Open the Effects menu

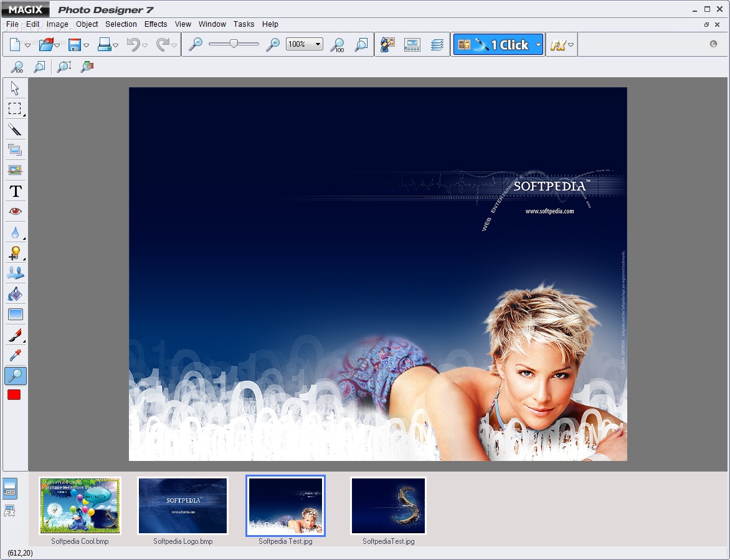156,24
